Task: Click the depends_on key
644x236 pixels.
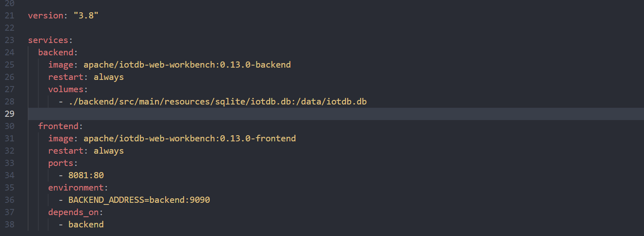Action: tap(73, 212)
